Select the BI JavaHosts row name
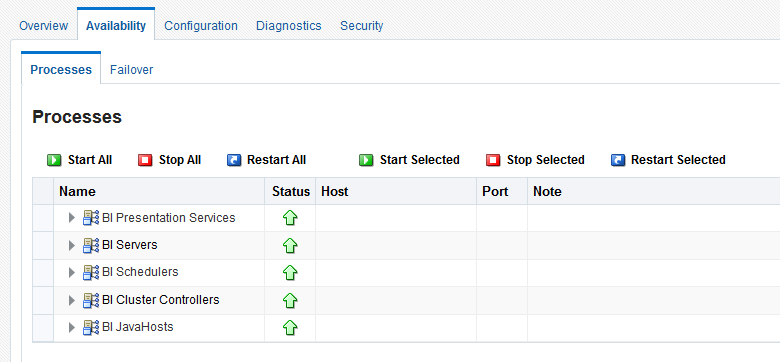The height and width of the screenshot is (362, 780). coord(138,327)
